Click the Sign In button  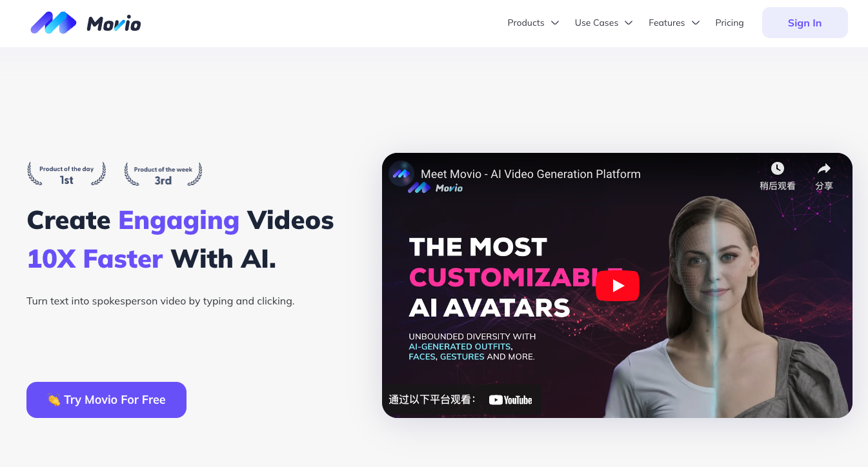coord(805,23)
